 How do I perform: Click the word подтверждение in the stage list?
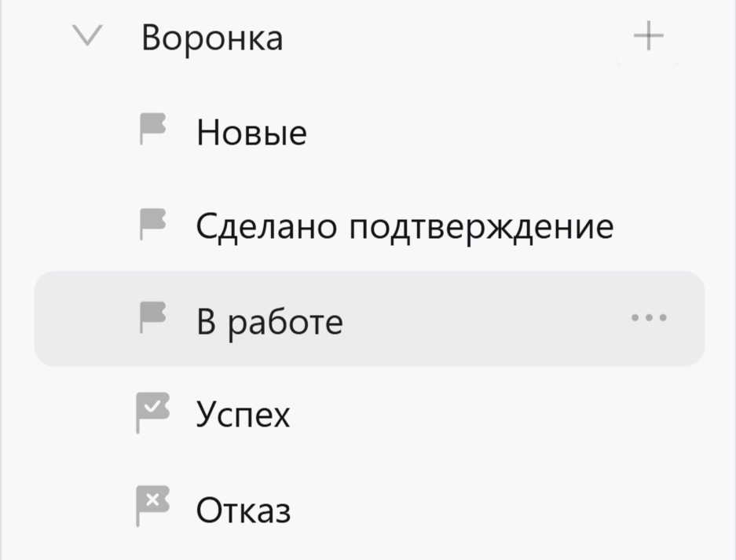click(x=481, y=227)
